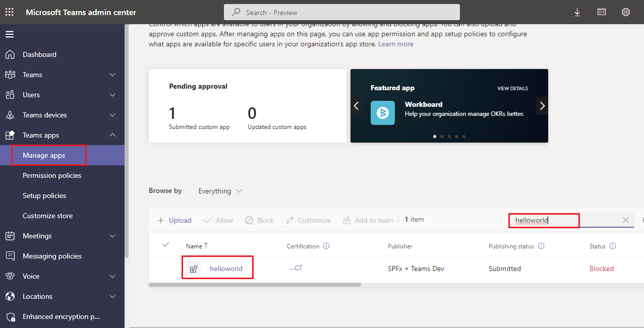Expand the Meetings chevron
This screenshot has width=644, height=328.
112,236
